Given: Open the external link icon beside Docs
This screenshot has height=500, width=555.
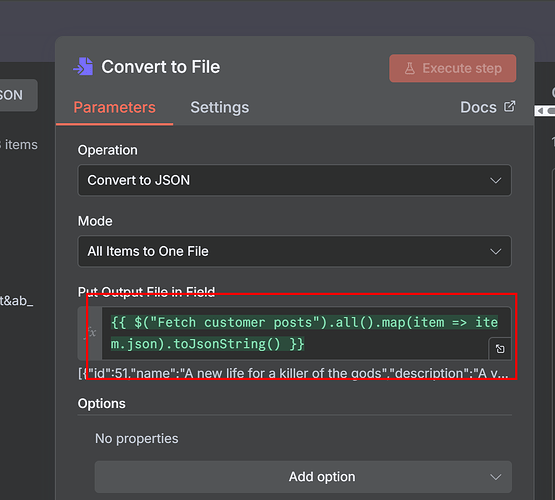Looking at the screenshot, I should pos(509,106).
